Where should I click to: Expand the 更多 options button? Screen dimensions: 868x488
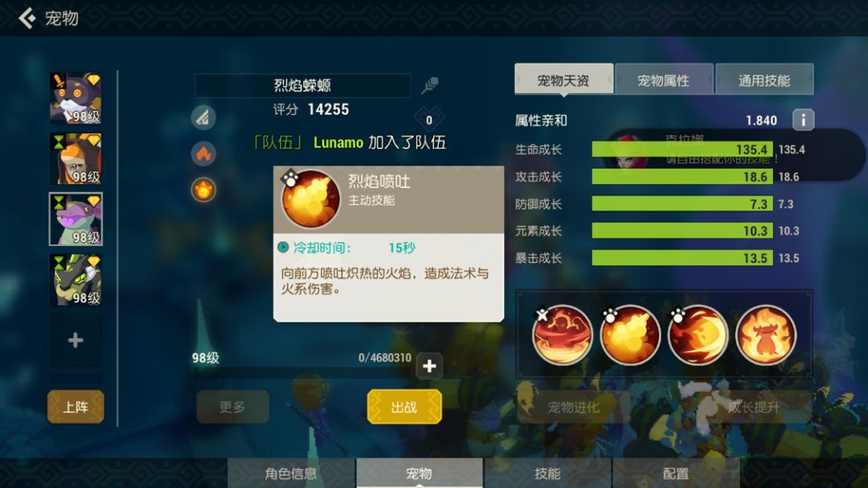point(232,407)
